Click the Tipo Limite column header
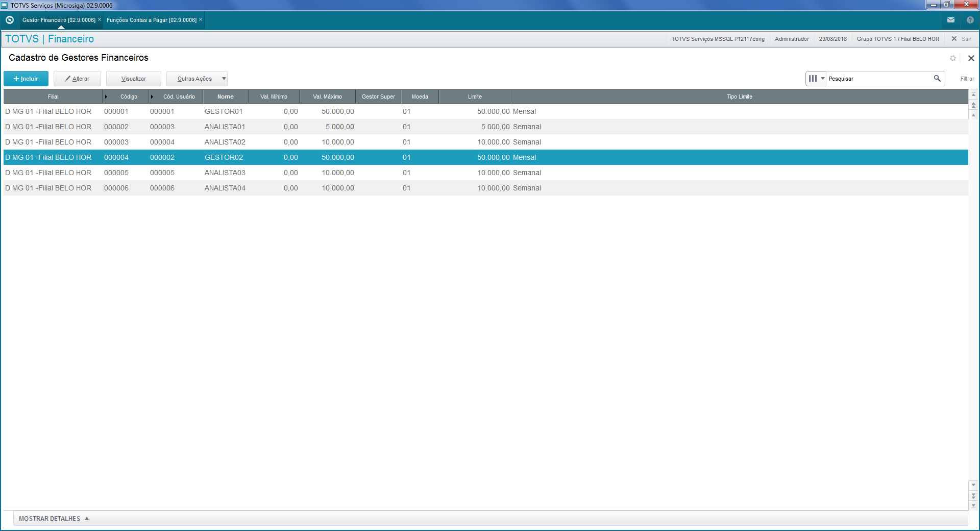Screen dimensions: 980x531 point(739,96)
